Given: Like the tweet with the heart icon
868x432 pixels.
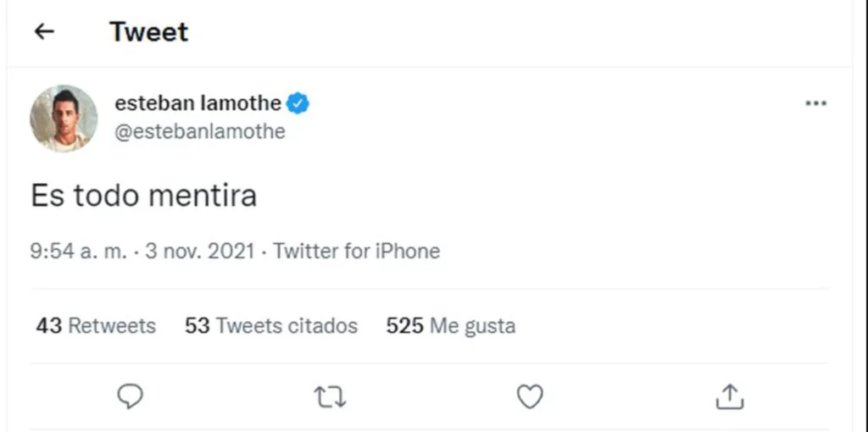Looking at the screenshot, I should 530,396.
